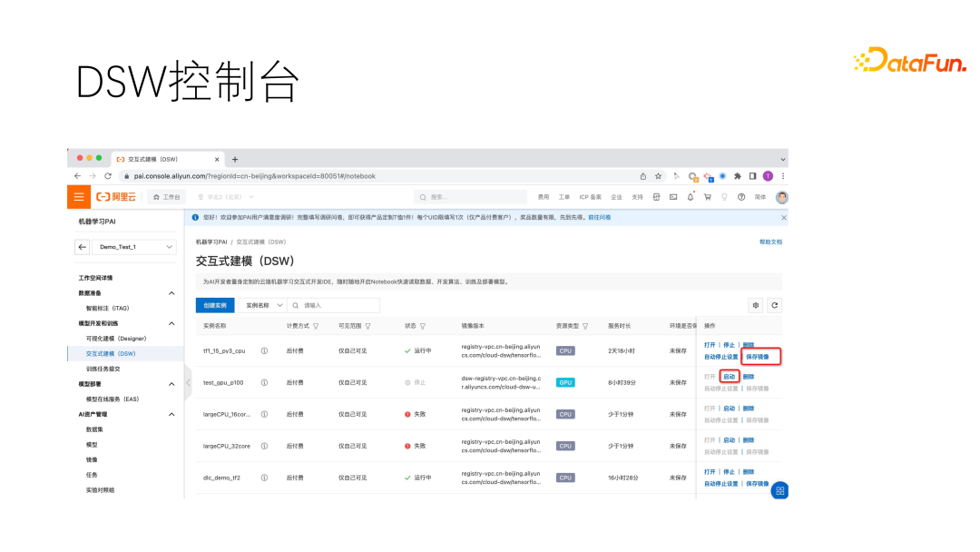Click 前往问卷 link in the banner

click(x=600, y=218)
